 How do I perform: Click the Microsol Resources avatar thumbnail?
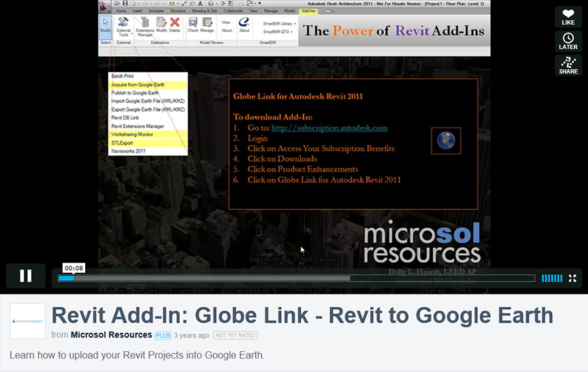(x=28, y=321)
